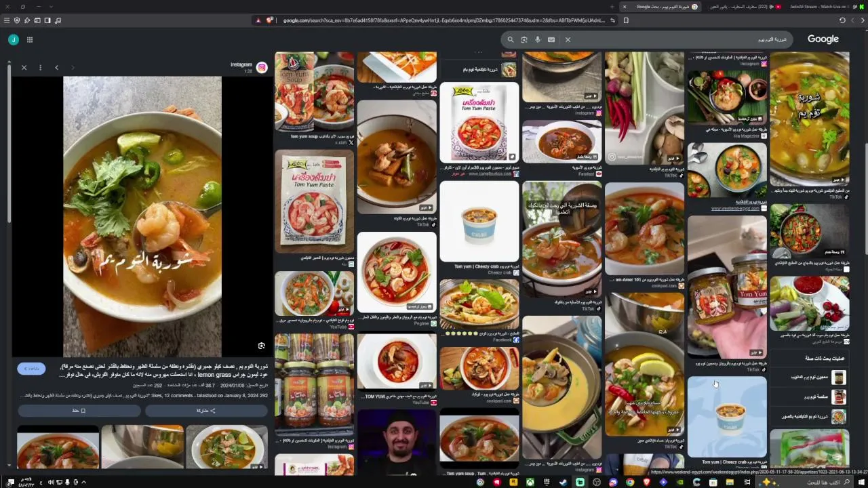This screenshot has height=488, width=868.
Task: Start voice search with microphone icon
Action: pos(538,39)
